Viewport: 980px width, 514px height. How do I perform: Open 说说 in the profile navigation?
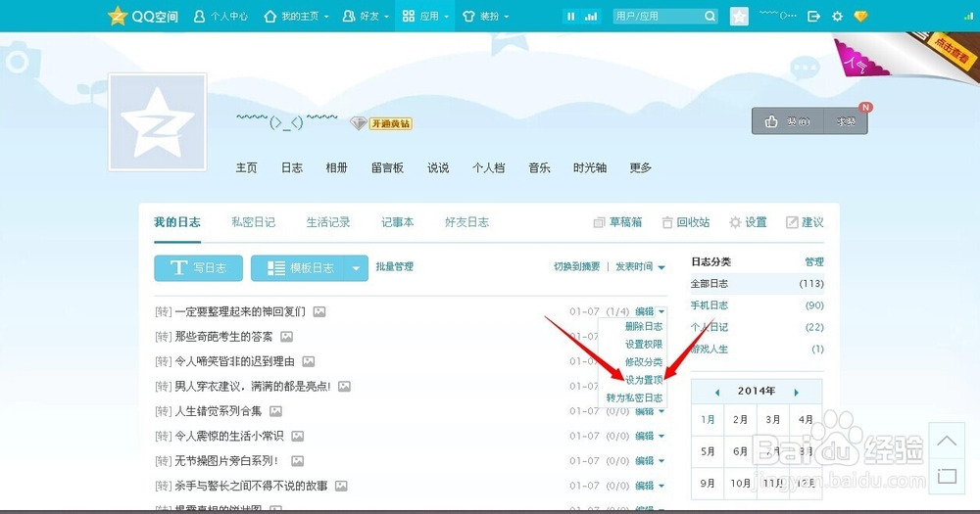(x=438, y=167)
